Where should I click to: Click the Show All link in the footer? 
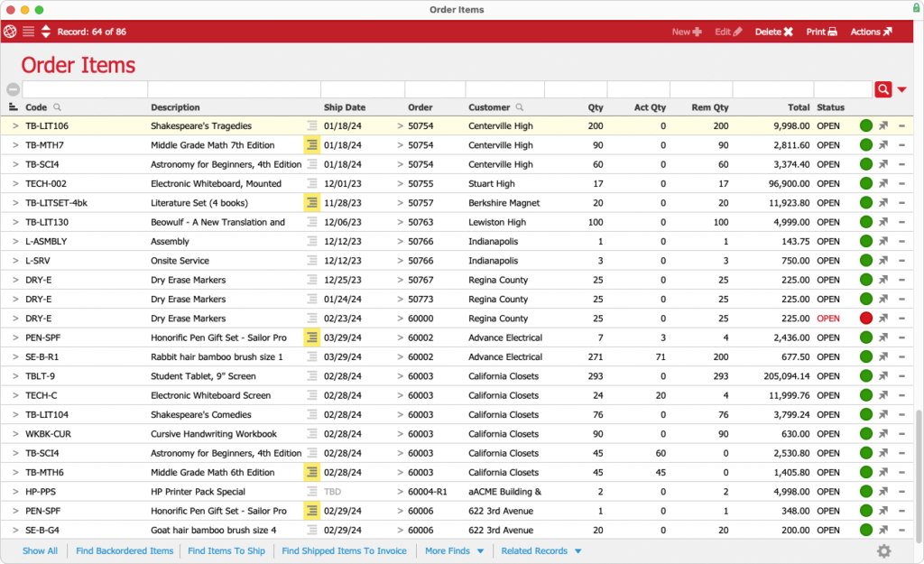pos(40,550)
